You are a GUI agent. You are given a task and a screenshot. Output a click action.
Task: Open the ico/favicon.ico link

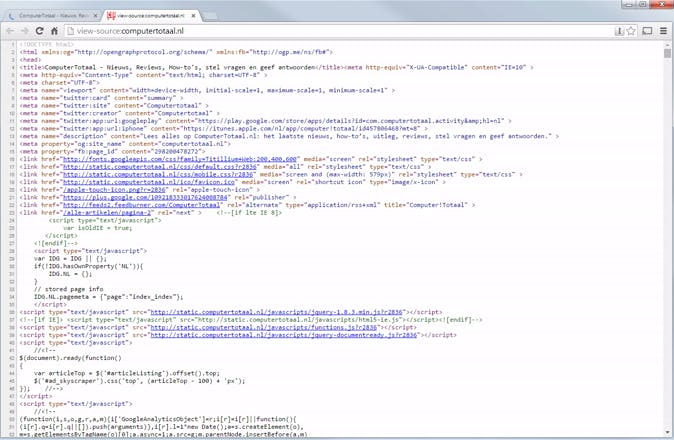[149, 182]
